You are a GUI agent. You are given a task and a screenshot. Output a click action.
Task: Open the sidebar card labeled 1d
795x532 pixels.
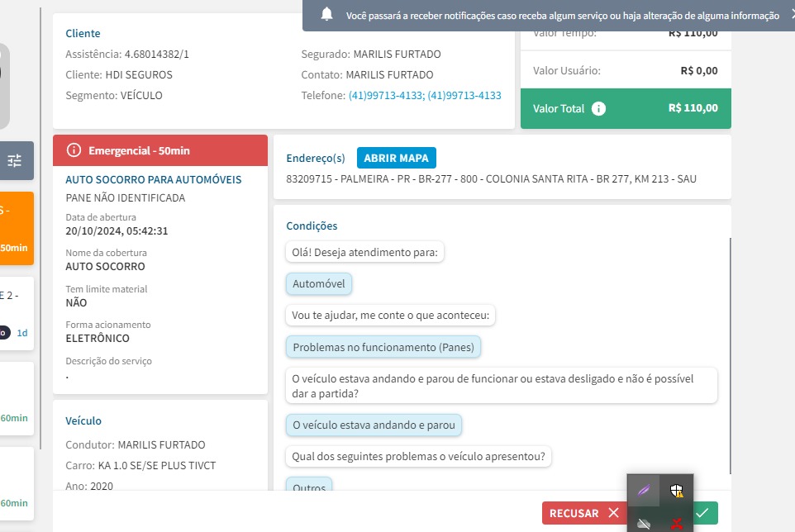click(17, 314)
